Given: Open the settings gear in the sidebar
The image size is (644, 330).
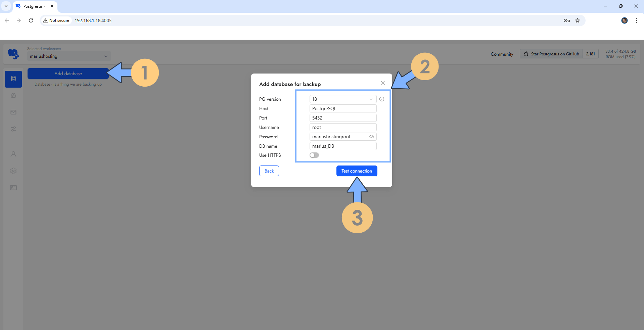Looking at the screenshot, I should pos(13,171).
